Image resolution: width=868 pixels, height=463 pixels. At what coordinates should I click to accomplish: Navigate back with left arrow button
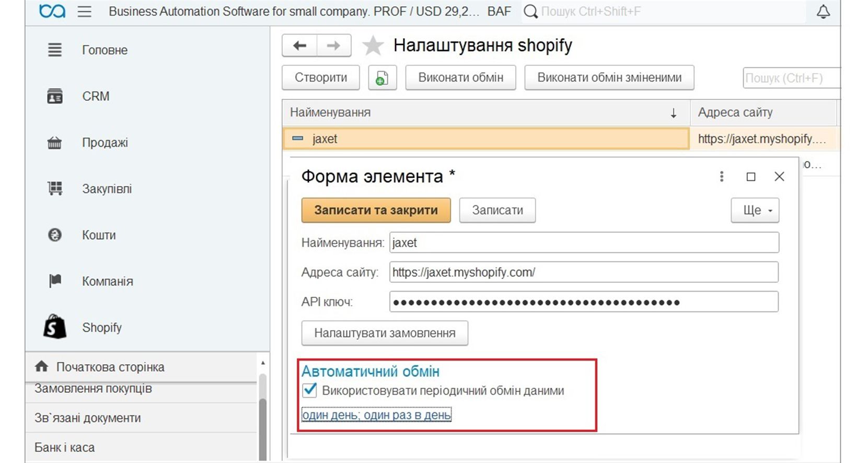[x=299, y=46]
